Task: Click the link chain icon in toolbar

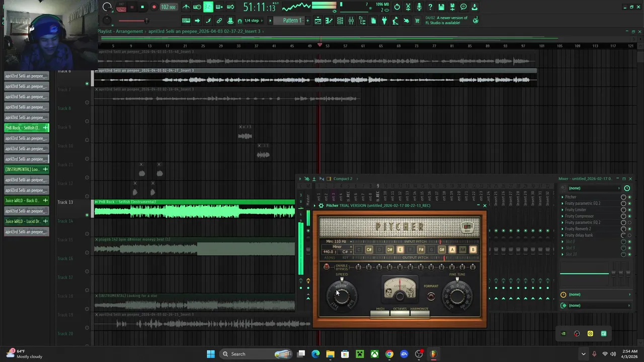Action: click(219, 21)
